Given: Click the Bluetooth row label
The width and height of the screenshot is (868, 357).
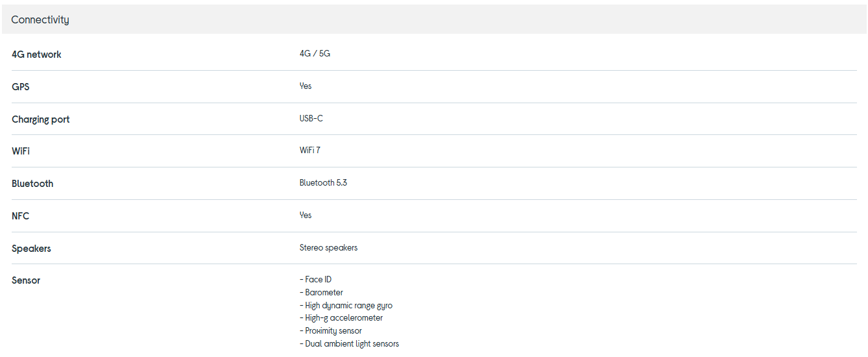Looking at the screenshot, I should (x=32, y=184).
